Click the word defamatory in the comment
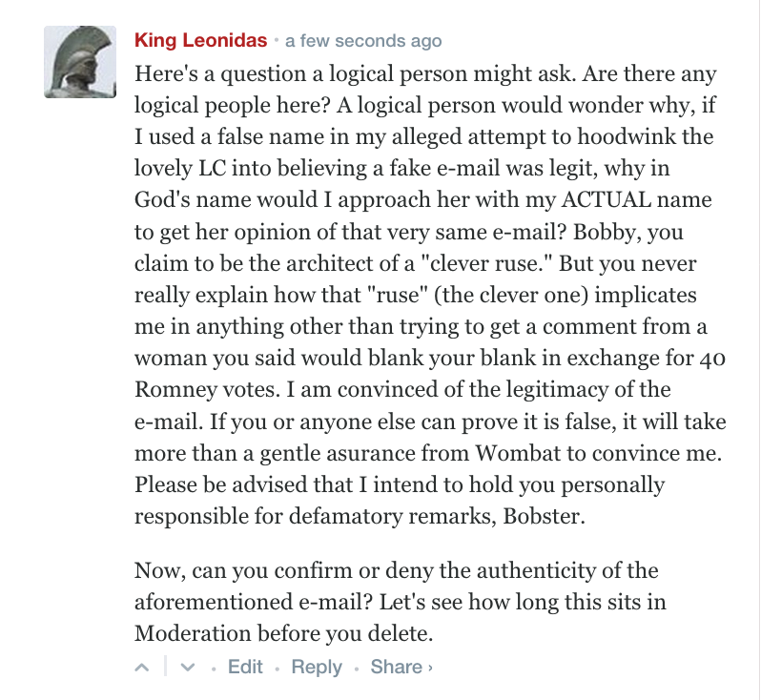This screenshot has width=761, height=700. coord(345,516)
